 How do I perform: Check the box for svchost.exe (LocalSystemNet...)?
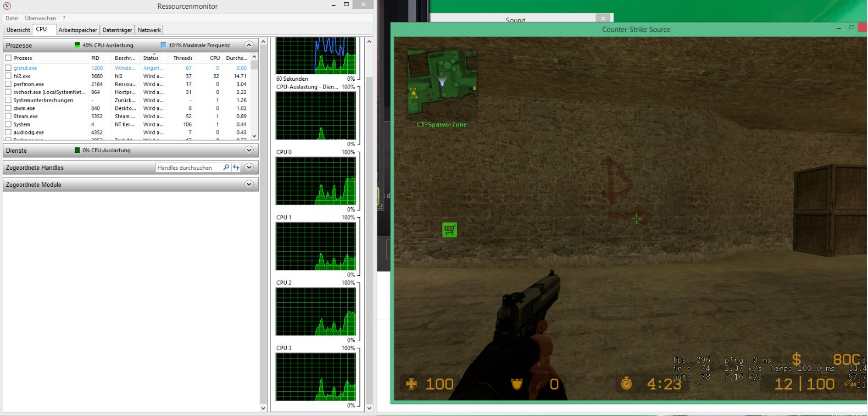8,92
